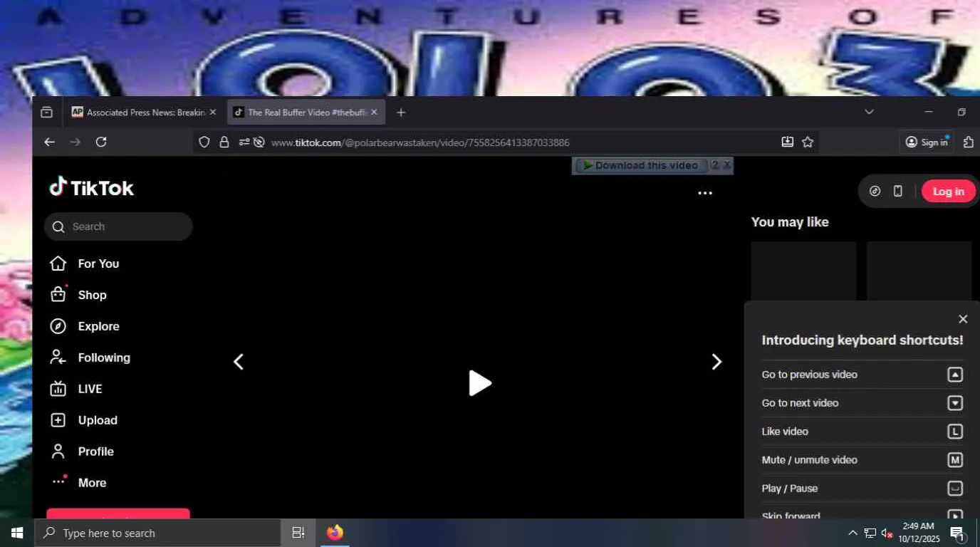Image resolution: width=980 pixels, height=547 pixels.
Task: Click the autoplay blocked icon in address bar
Action: point(259,142)
